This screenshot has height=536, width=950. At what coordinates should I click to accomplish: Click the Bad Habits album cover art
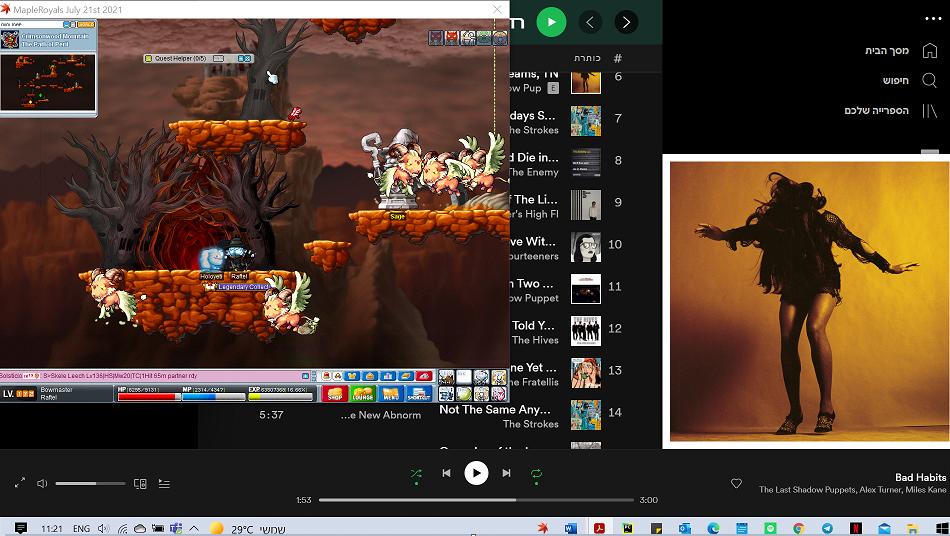tap(810, 301)
